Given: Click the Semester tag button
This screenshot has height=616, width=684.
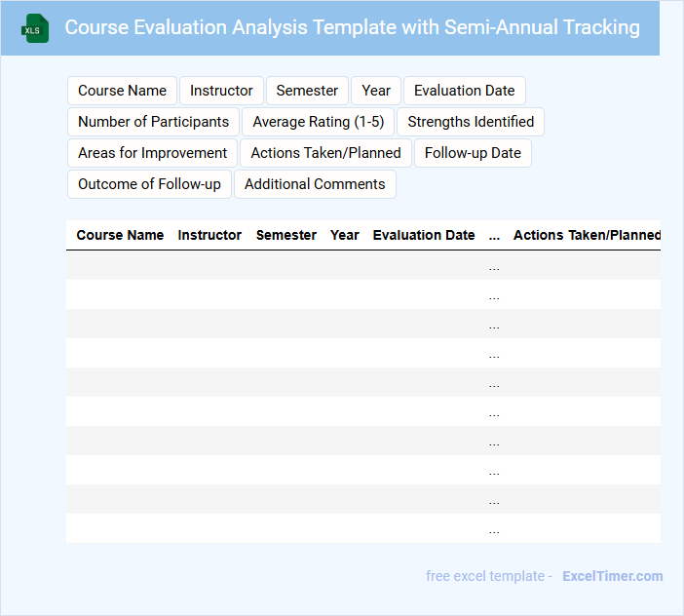Looking at the screenshot, I should (x=307, y=91).
